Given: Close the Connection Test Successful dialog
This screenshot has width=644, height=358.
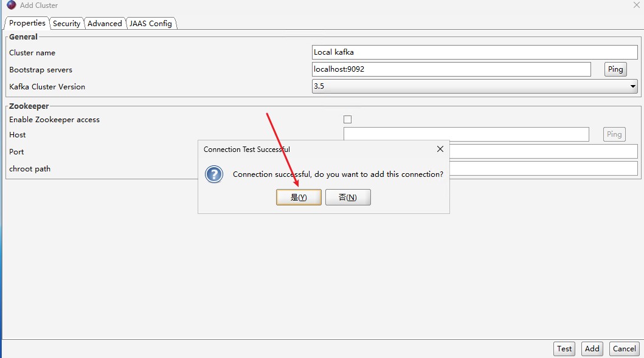Looking at the screenshot, I should (440, 149).
